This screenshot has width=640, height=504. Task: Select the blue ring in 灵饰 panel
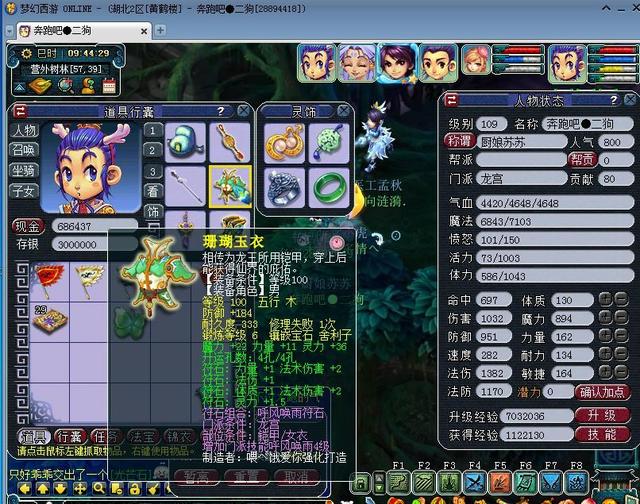pos(284,188)
